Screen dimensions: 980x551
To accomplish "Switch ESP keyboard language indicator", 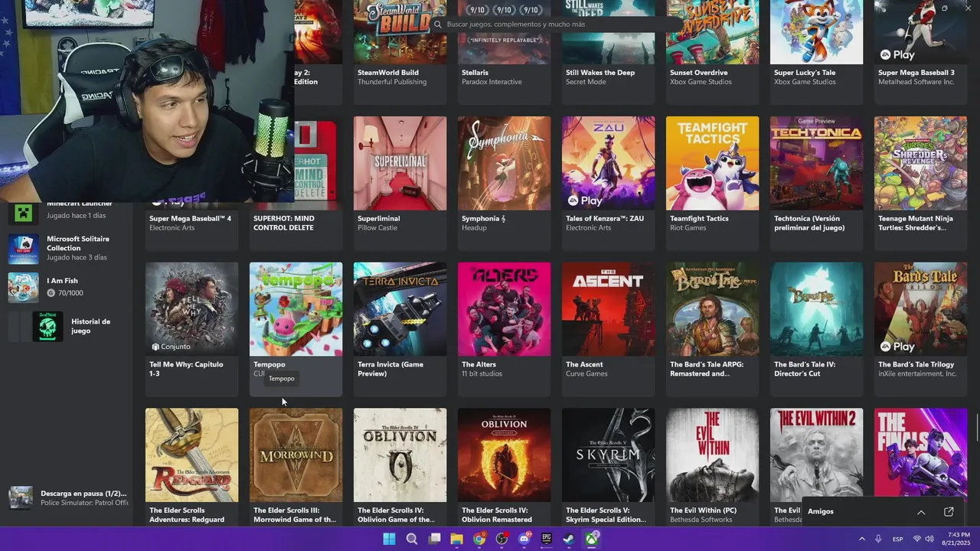I will (897, 539).
